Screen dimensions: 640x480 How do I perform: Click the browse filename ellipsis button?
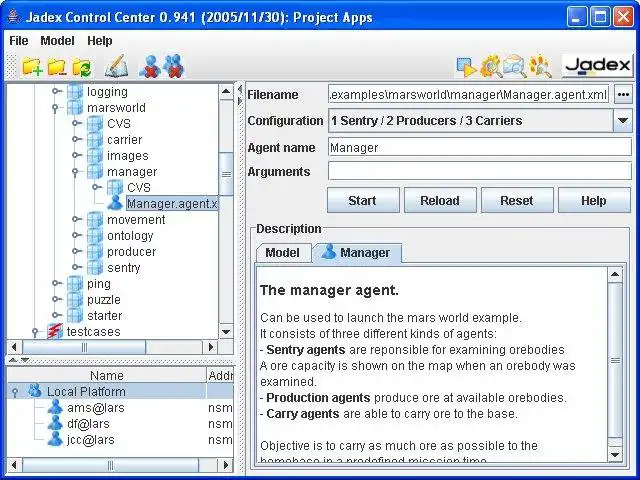[x=623, y=94]
